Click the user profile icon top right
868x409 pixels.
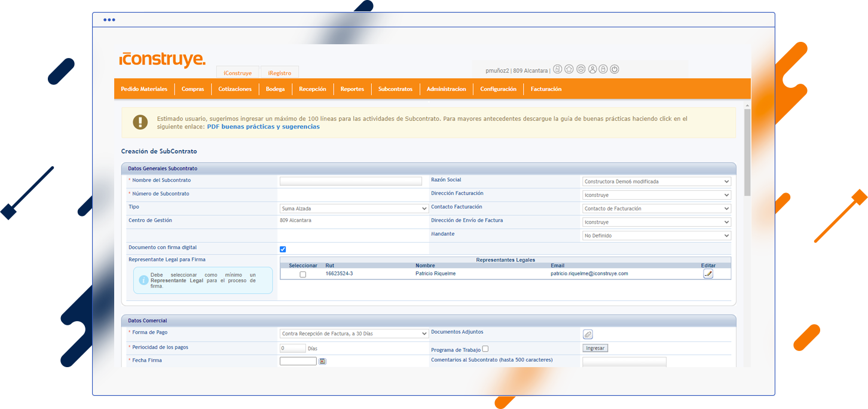point(592,69)
